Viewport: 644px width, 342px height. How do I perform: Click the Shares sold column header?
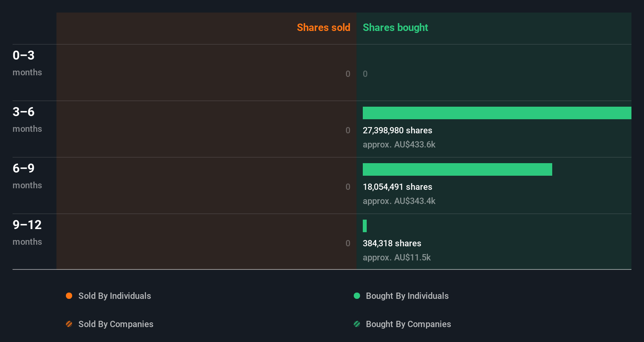[324, 27]
